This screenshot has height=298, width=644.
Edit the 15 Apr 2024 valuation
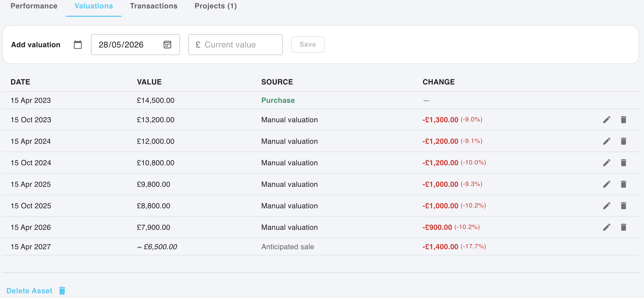point(607,141)
